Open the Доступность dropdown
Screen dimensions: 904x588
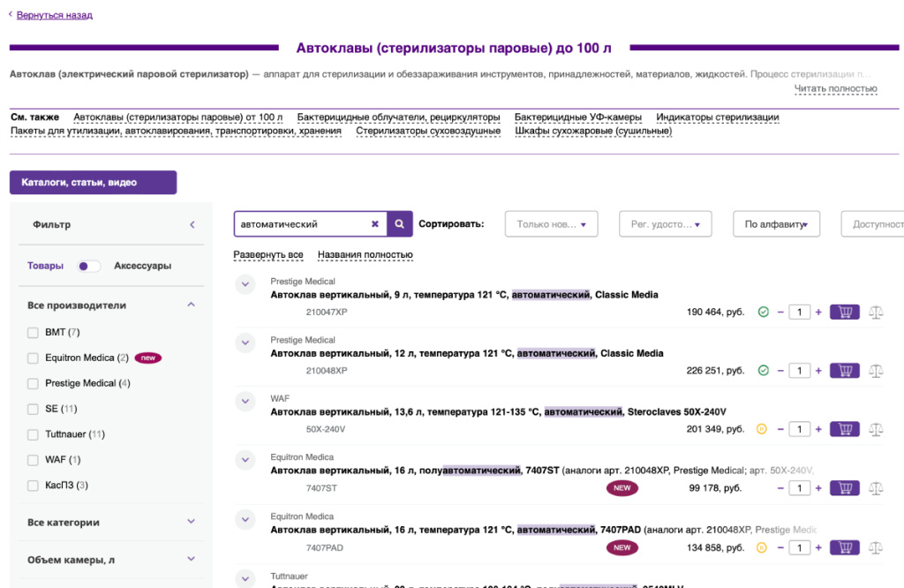[872, 224]
